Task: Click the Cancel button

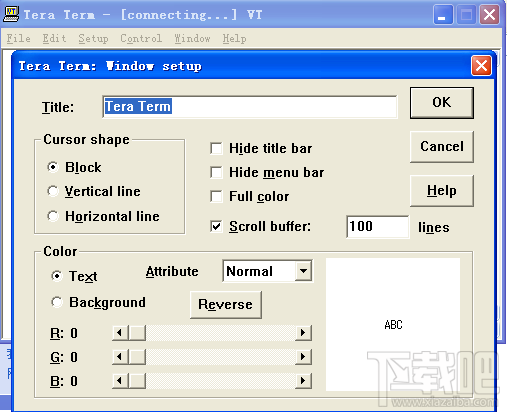Action: (442, 147)
